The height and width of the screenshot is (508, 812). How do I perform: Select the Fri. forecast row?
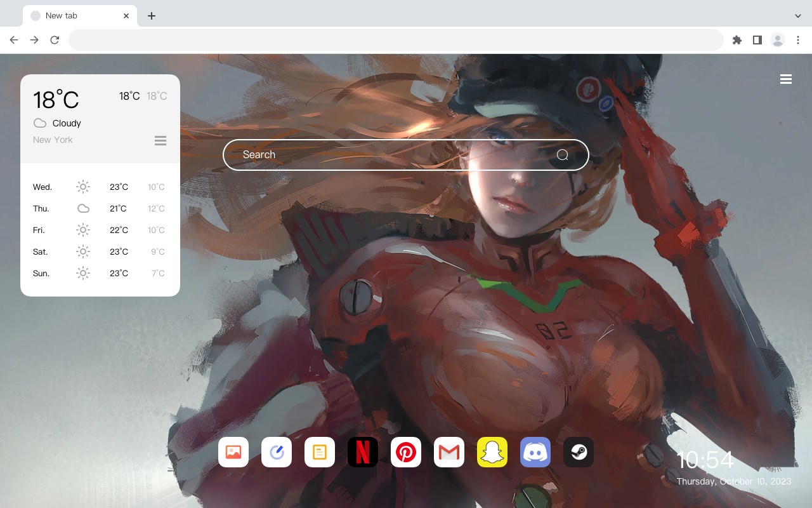100,230
